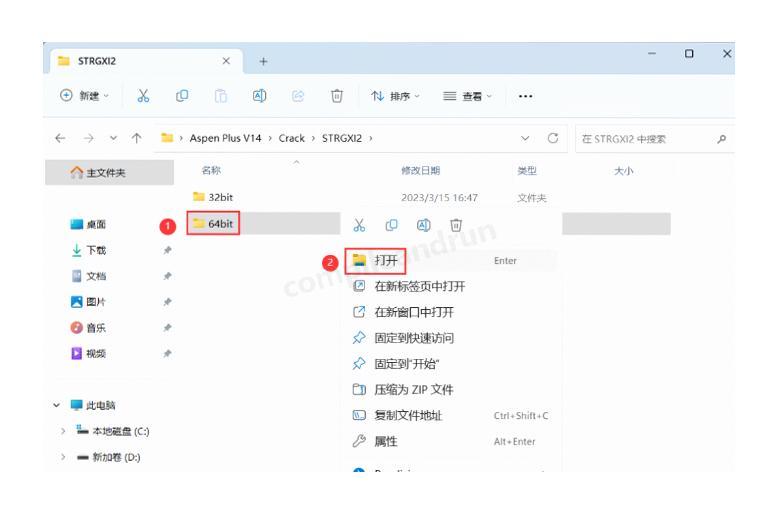The height and width of the screenshot is (515, 778).
Task: Click Aspen Plus V14 in the breadcrumb
Action: click(x=225, y=138)
